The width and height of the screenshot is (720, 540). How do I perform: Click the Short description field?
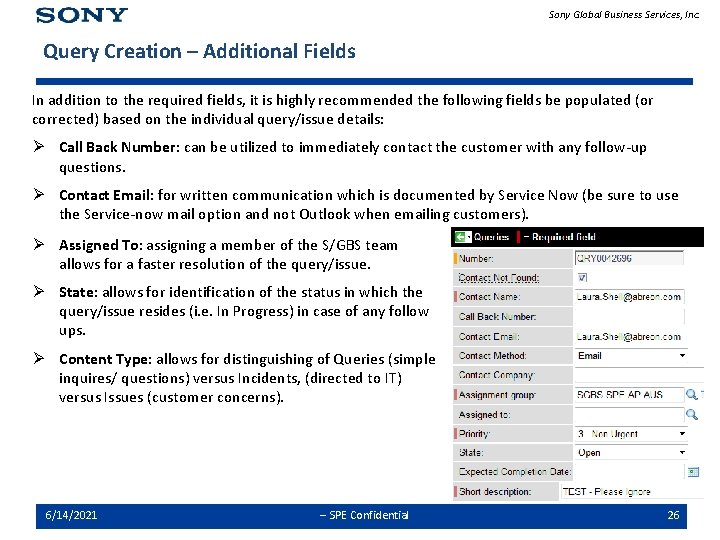(x=631, y=491)
